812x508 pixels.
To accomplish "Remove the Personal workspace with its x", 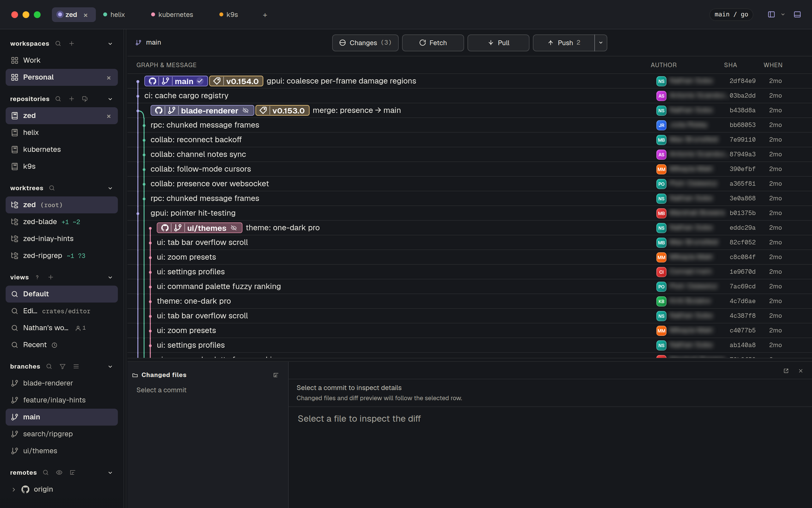I will coord(109,78).
